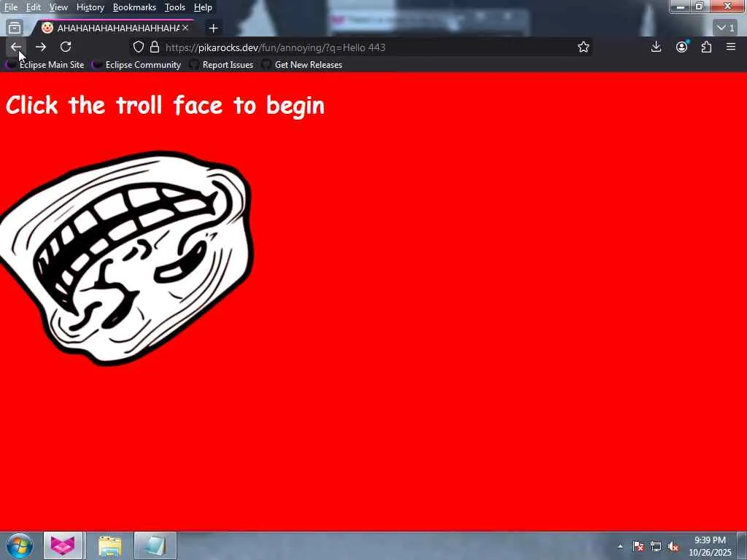Restore down the browser window
This screenshot has width=747, height=560.
pos(700,6)
